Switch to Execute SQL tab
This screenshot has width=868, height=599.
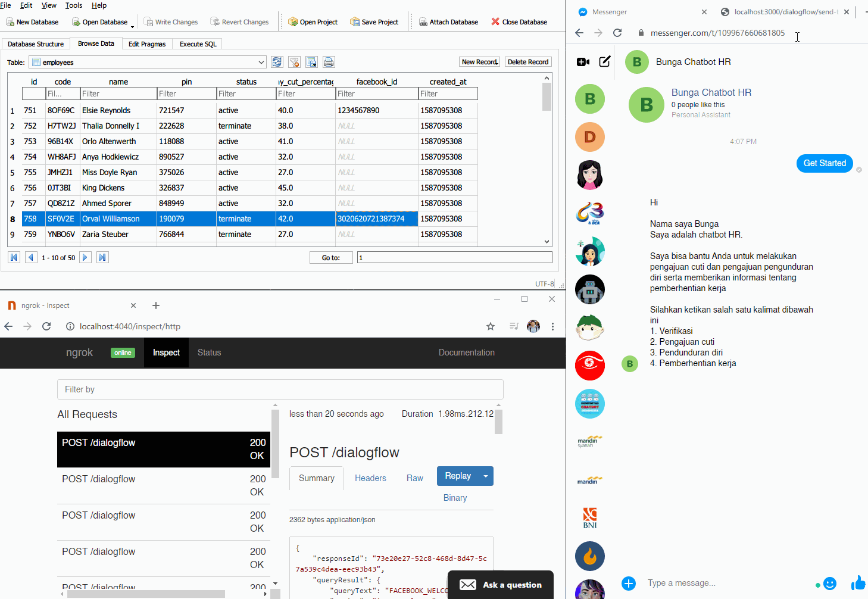coord(198,44)
